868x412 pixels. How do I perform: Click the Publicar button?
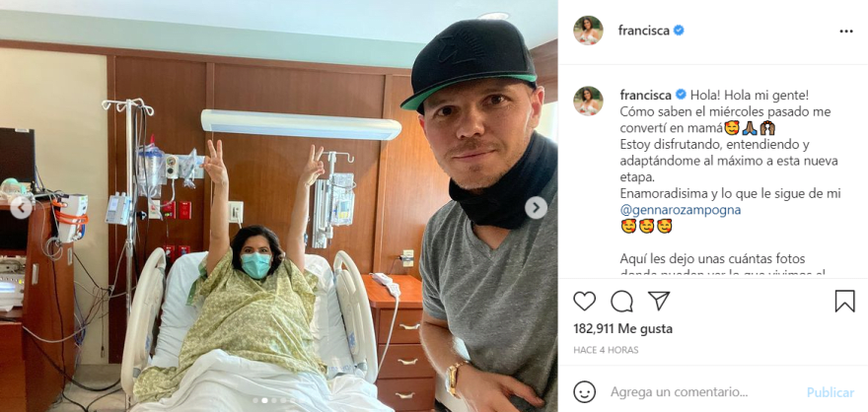coord(830,392)
